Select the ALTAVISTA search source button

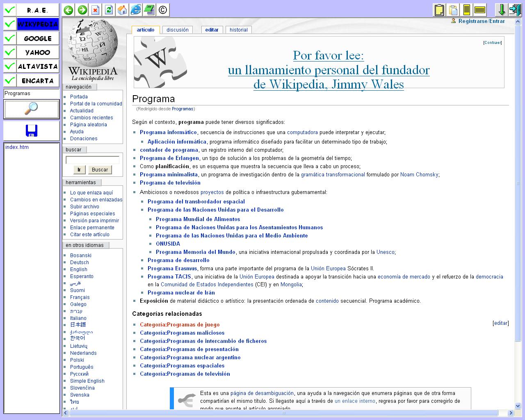pos(38,66)
